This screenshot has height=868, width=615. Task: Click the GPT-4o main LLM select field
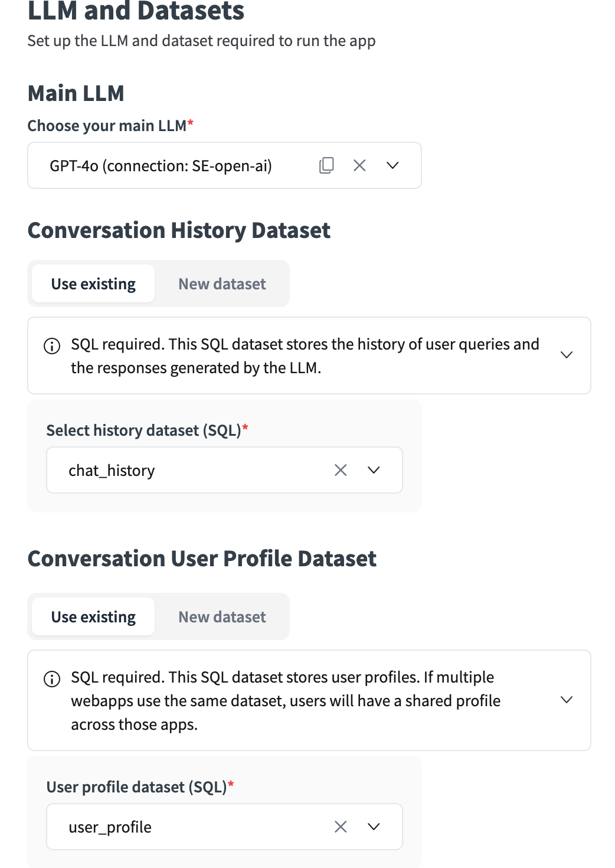point(224,165)
